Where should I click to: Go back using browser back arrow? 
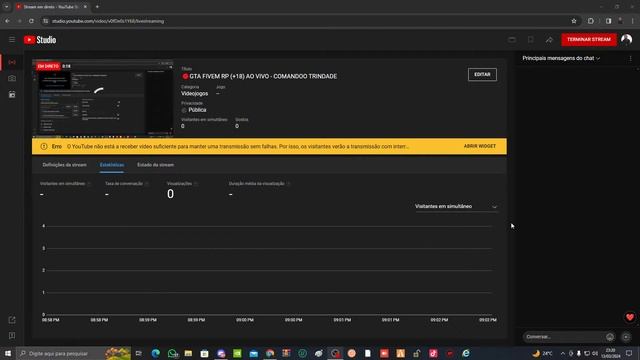tap(8, 21)
